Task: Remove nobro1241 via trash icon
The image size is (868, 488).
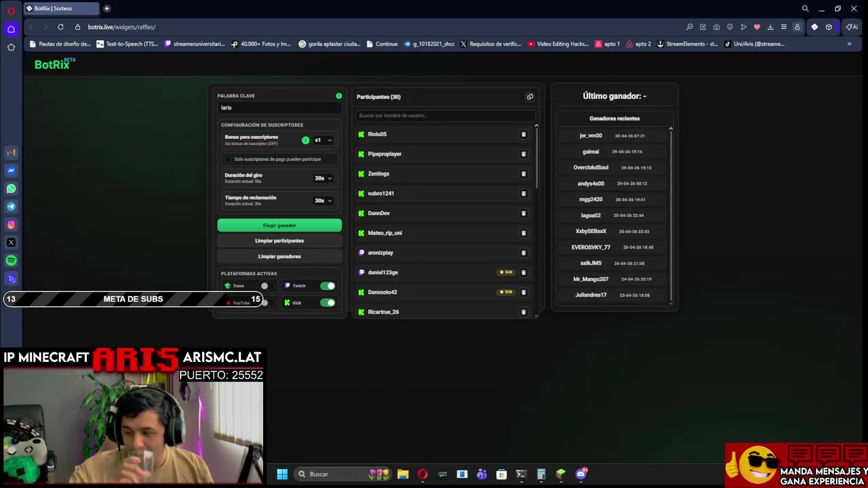Action: 523,193
